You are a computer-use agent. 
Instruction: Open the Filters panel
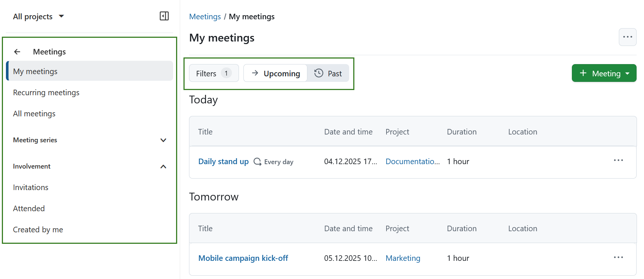pos(213,73)
